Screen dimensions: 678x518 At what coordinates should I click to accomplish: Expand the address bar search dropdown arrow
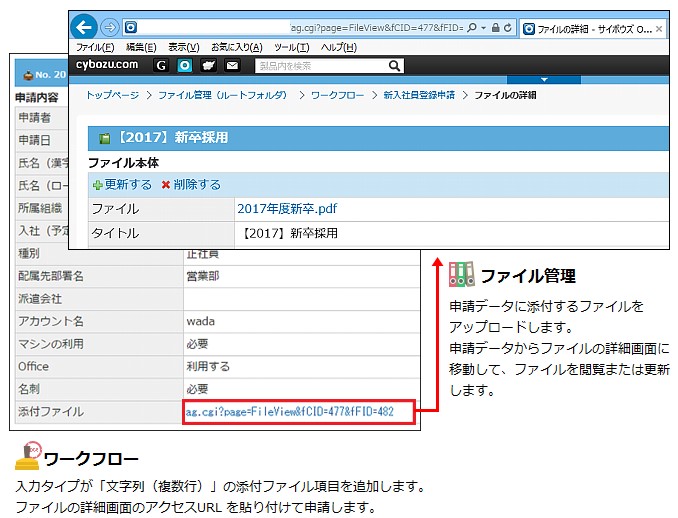483,28
